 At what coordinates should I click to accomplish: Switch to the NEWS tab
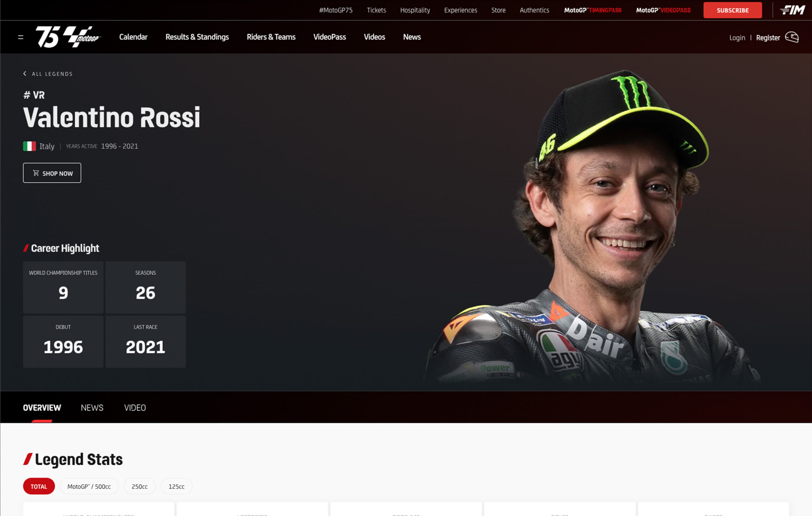92,408
